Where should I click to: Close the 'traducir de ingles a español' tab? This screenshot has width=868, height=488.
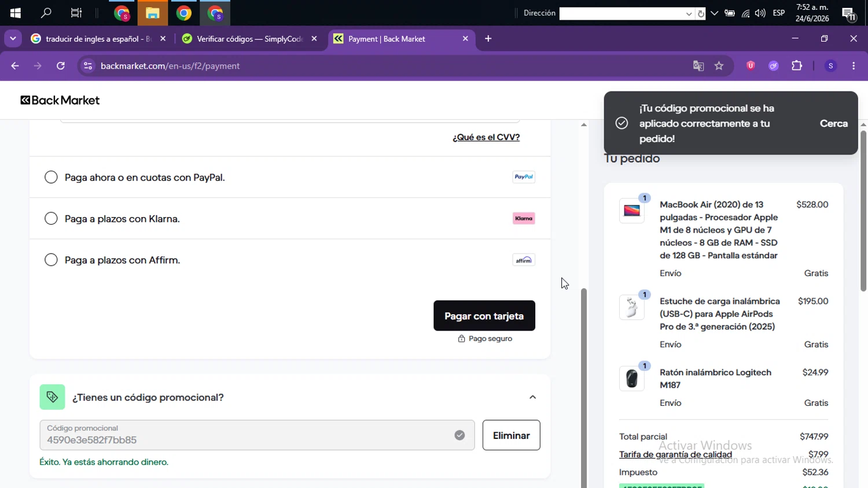coord(163,39)
